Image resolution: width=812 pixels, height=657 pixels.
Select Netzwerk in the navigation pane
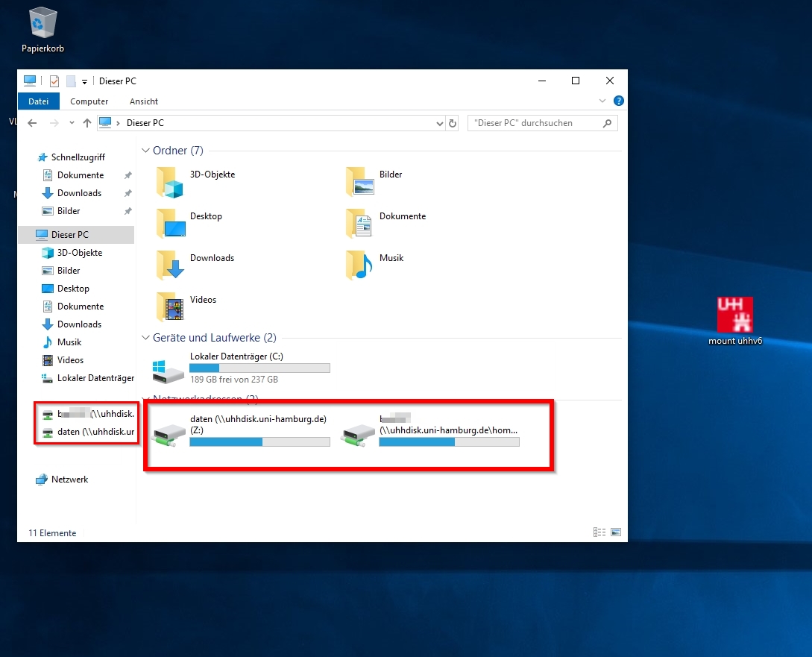tap(69, 480)
